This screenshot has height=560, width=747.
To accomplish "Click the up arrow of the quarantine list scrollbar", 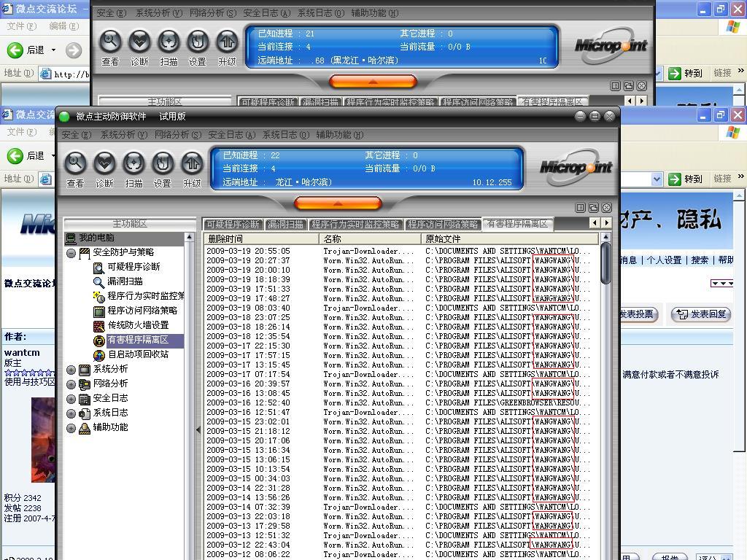I will 605,237.
